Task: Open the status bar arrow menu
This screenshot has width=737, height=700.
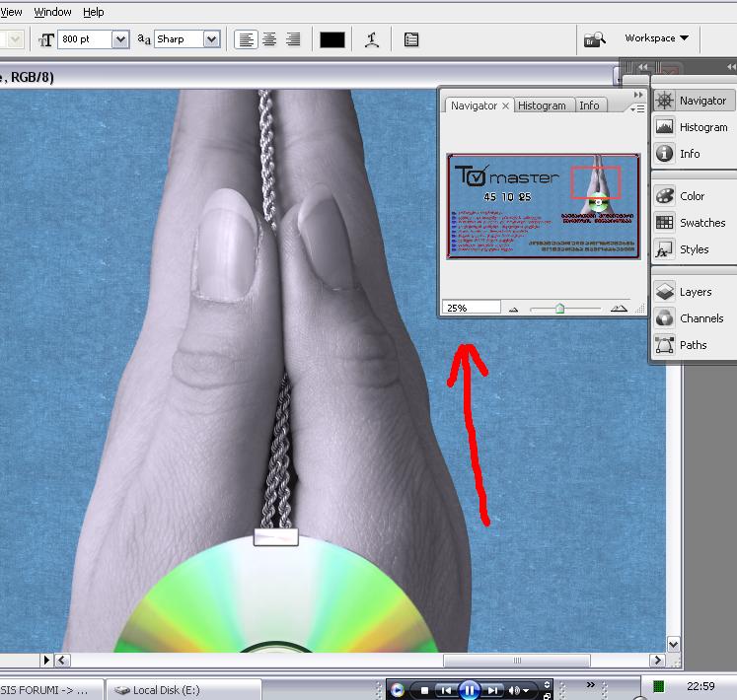Action: (46, 660)
